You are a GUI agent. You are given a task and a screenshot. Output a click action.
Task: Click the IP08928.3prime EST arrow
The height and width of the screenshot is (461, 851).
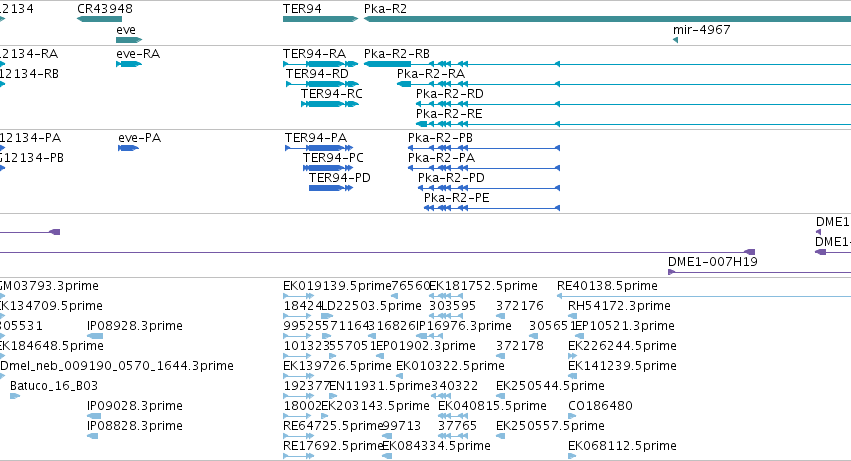(95, 336)
